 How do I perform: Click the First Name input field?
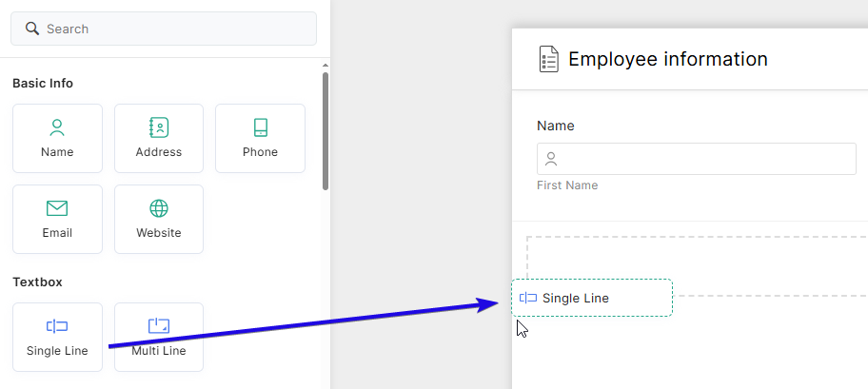[x=704, y=159]
